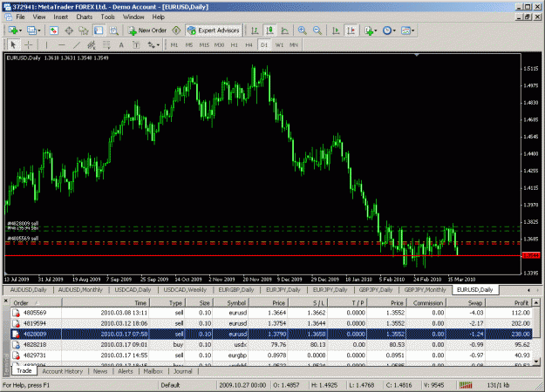
Task: Select the text label 'T' tool
Action: (136, 44)
